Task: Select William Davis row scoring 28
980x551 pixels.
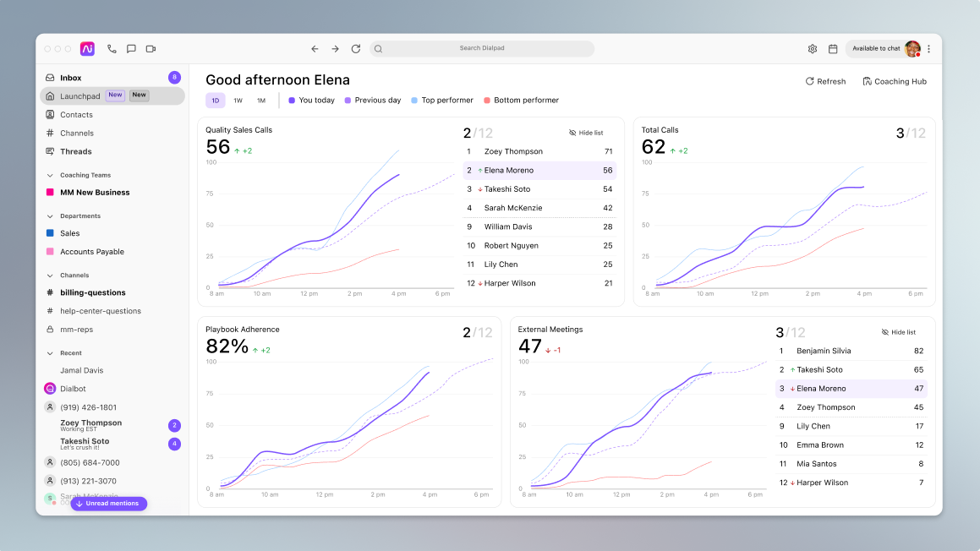Action: [x=539, y=226]
